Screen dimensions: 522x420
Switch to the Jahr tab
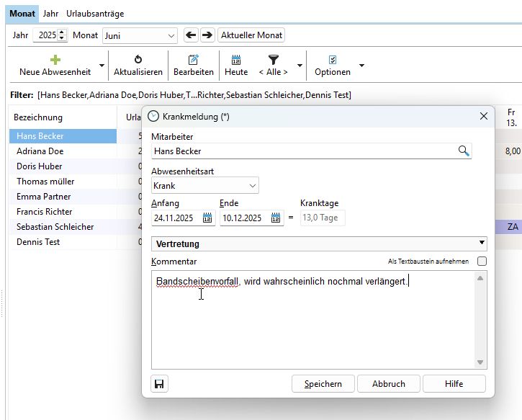click(50, 14)
